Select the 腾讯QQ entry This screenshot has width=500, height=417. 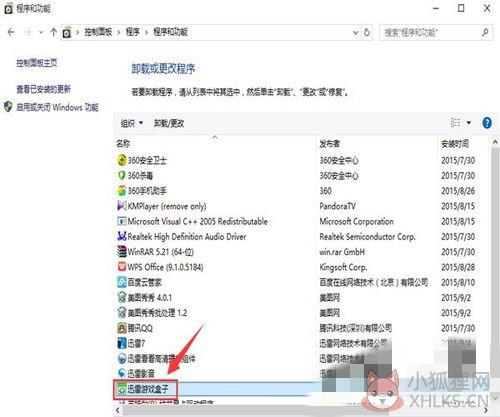[x=140, y=328]
